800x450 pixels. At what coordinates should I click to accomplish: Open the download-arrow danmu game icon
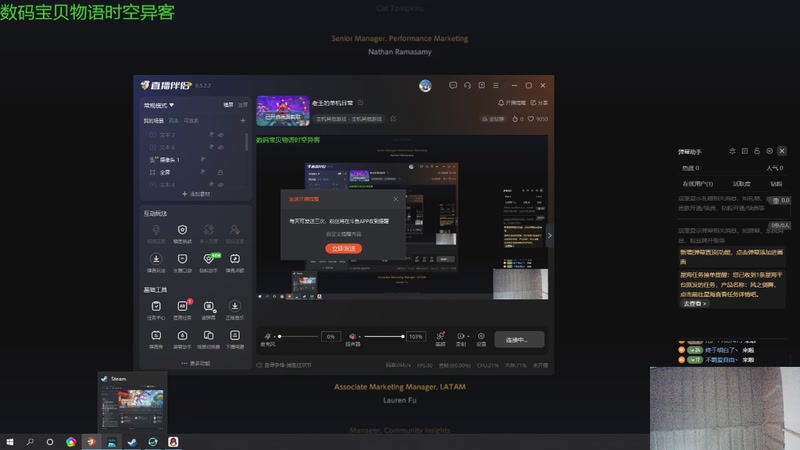(x=156, y=259)
